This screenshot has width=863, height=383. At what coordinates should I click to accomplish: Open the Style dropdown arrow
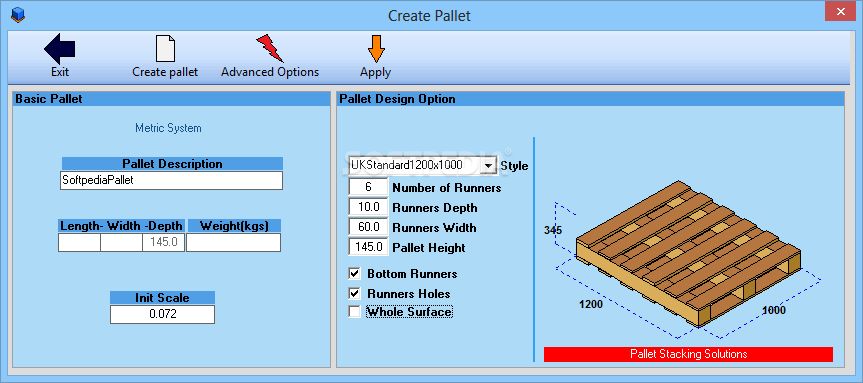point(488,165)
